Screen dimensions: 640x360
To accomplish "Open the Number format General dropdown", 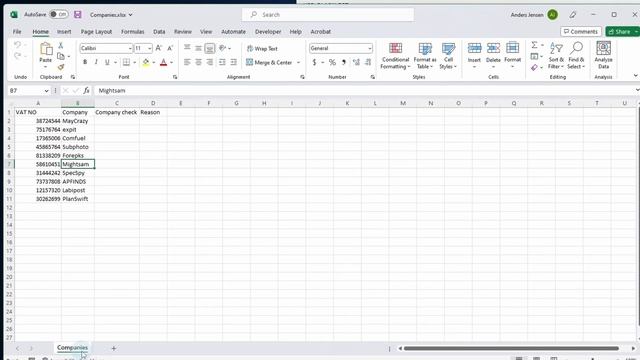I will (369, 49).
